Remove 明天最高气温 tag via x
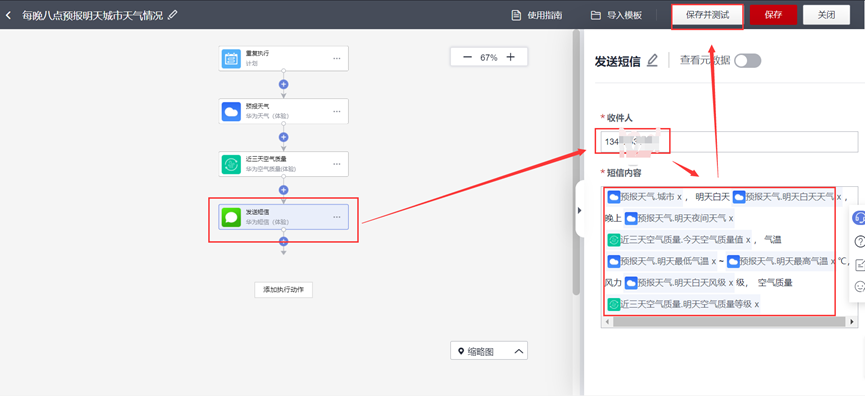This screenshot has height=396, width=865. click(833, 261)
